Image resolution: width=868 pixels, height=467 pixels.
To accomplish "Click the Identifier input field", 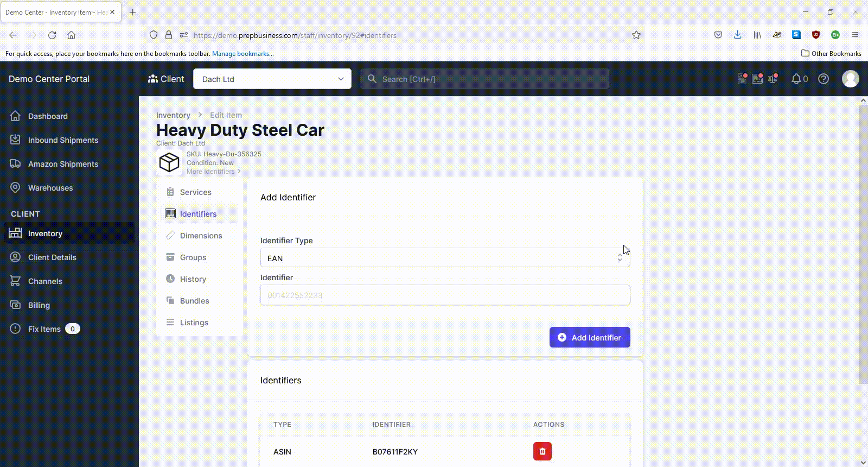I will [445, 295].
